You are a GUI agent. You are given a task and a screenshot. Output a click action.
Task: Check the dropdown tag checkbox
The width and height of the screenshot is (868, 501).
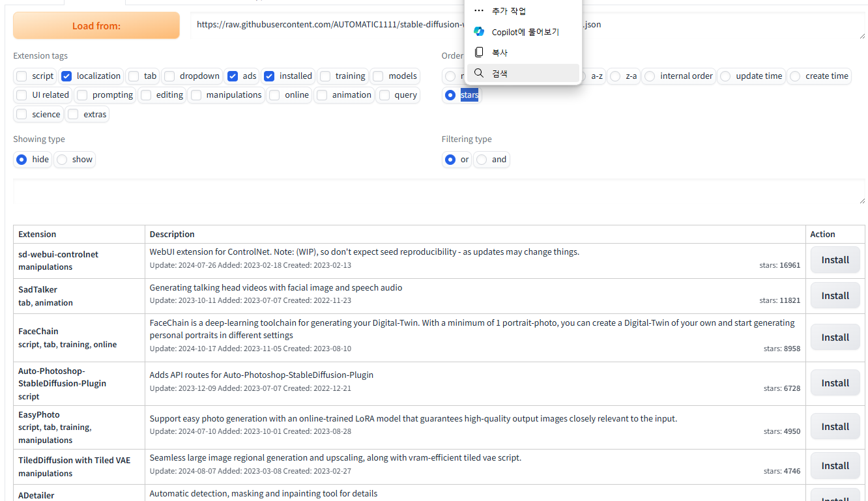169,76
